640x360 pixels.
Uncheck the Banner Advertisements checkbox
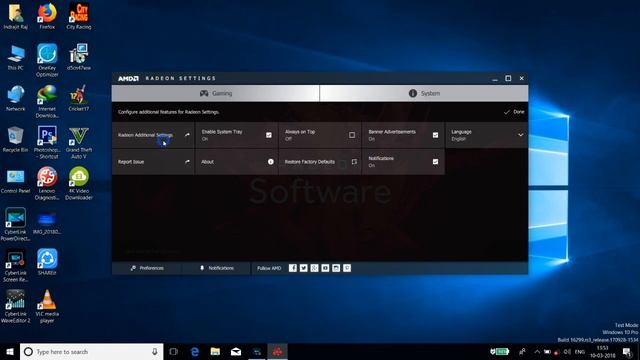(436, 135)
